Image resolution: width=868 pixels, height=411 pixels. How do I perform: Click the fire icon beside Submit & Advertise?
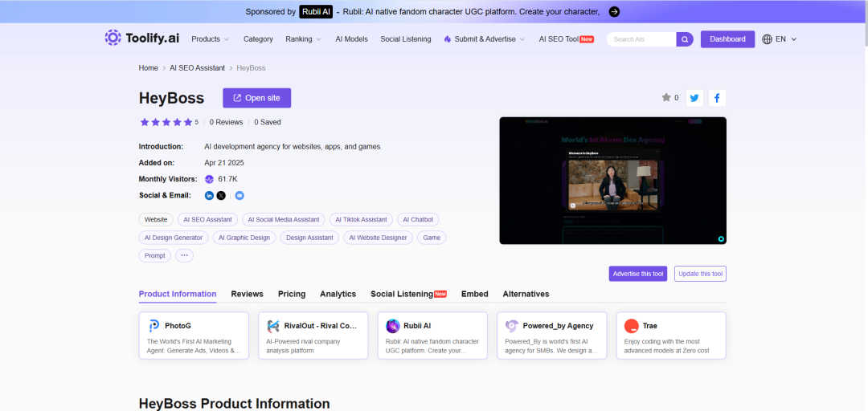click(x=448, y=39)
